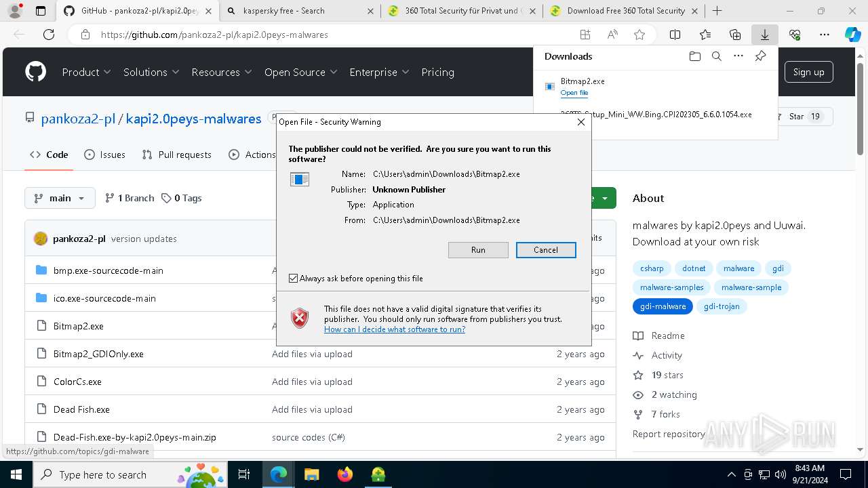Viewport: 868px width, 488px height.
Task: Search downloads with magnifier icon
Action: [716, 56]
